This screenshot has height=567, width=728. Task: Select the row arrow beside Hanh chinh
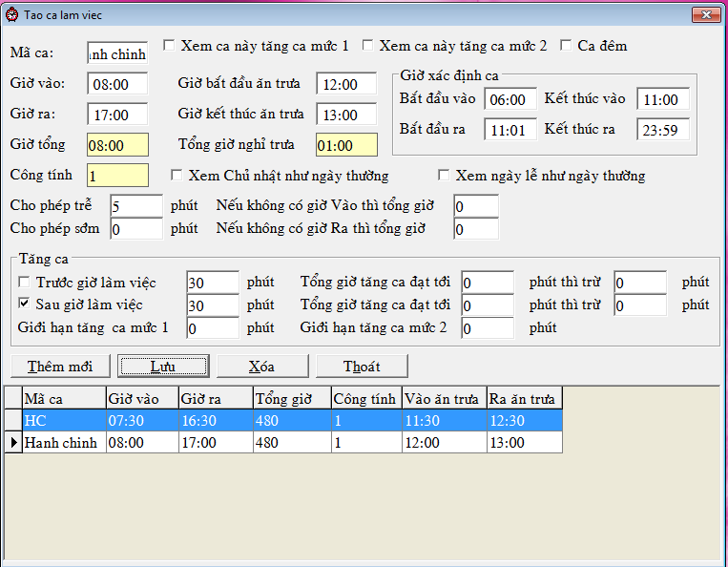click(13, 443)
